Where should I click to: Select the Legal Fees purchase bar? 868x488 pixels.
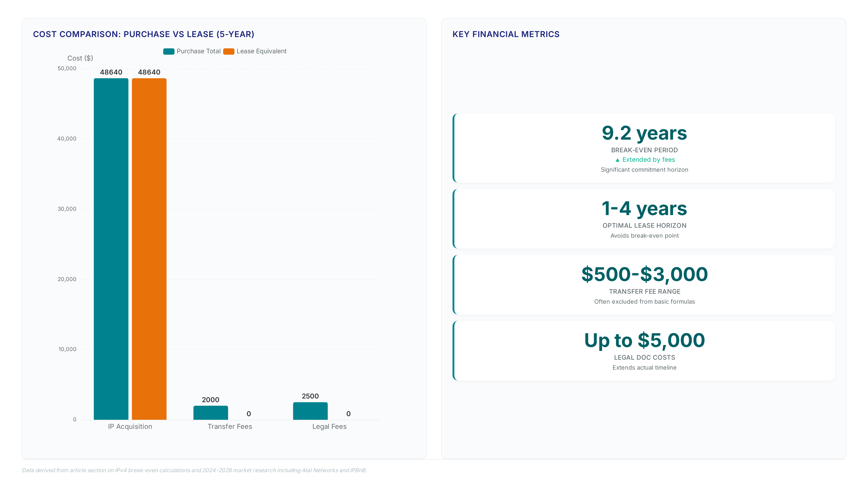pos(310,411)
